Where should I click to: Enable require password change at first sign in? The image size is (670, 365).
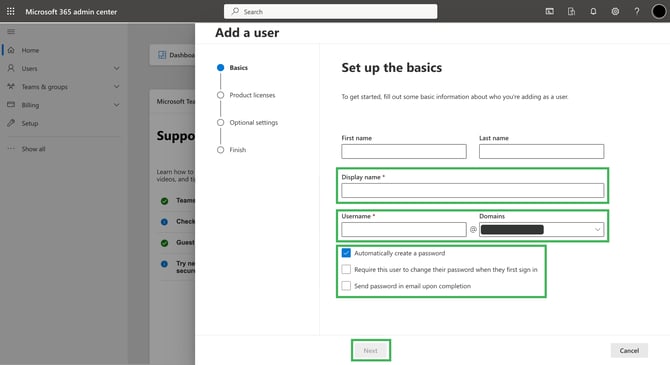click(346, 269)
